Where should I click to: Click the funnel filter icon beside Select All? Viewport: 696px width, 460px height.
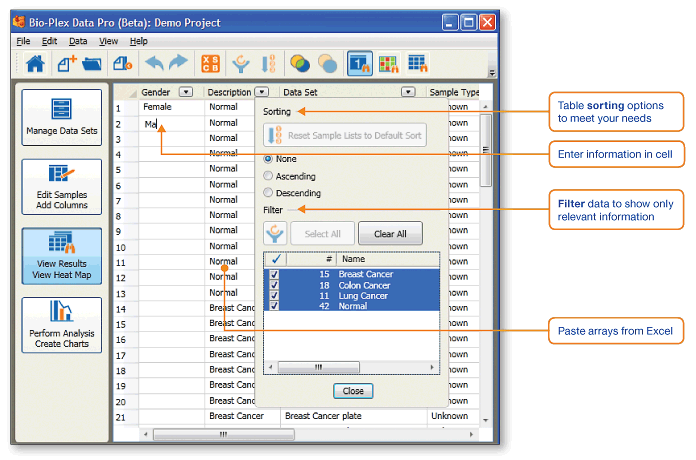coord(275,233)
